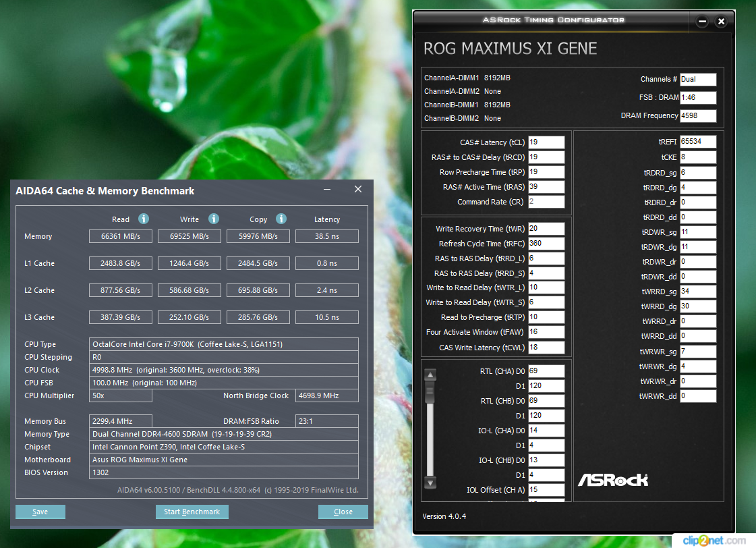756x548 pixels.
Task: Select the tWRRD_sg field showing 34
Action: pos(698,292)
